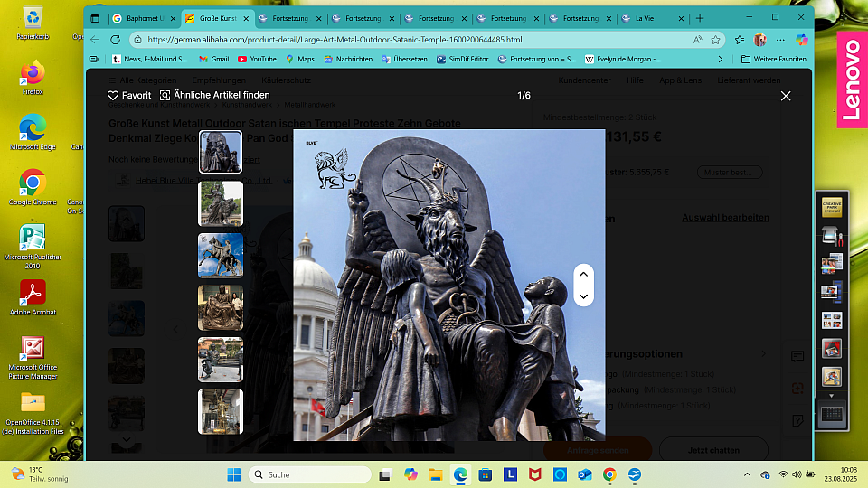Toggle read aloud icon in address bar
The width and height of the screenshot is (868, 488).
coord(697,40)
